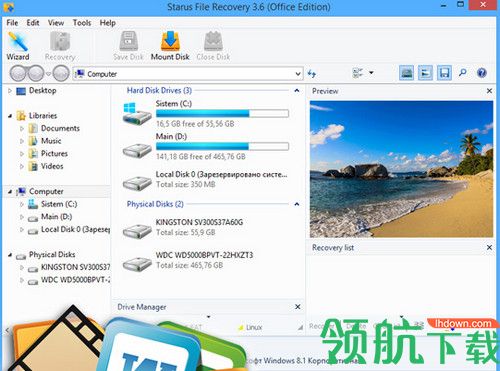Collapse Physical Disks tree node
Screen dimensions: 500x371
tap(10, 255)
